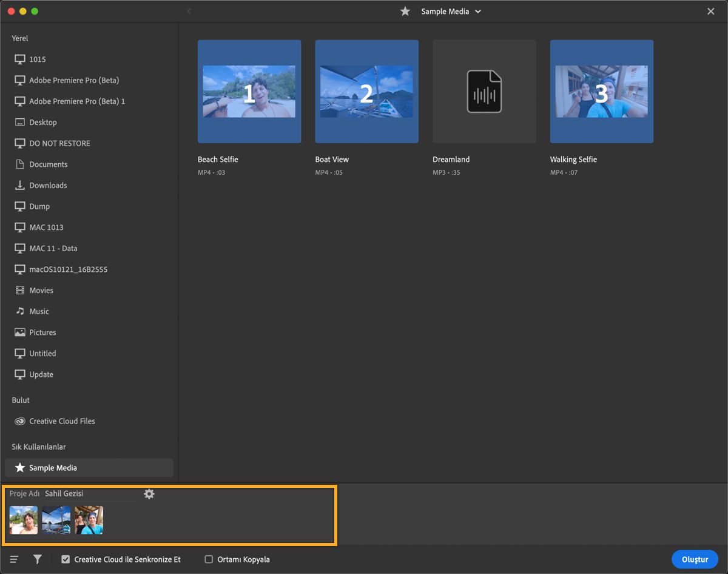Click the Dreamland file name
The height and width of the screenshot is (574, 728).
click(451, 160)
